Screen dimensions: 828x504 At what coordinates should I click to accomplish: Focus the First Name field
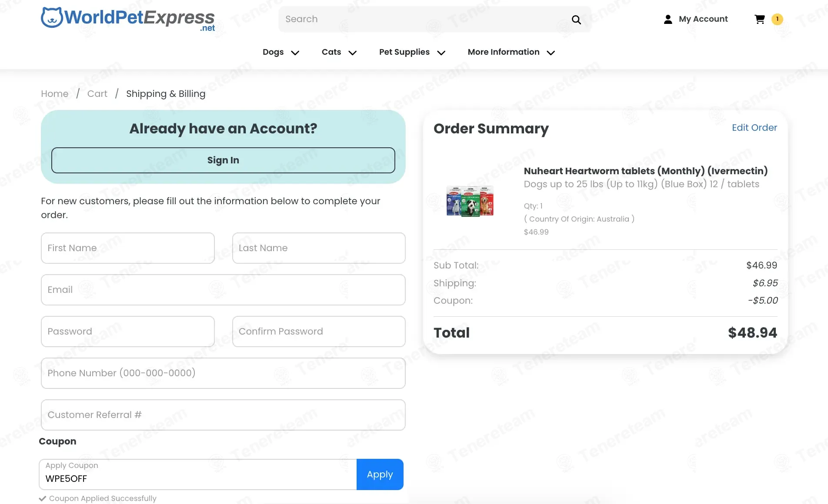tap(128, 248)
